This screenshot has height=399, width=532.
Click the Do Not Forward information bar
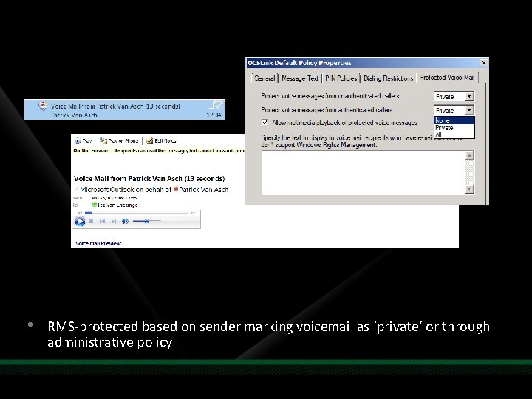click(x=159, y=151)
